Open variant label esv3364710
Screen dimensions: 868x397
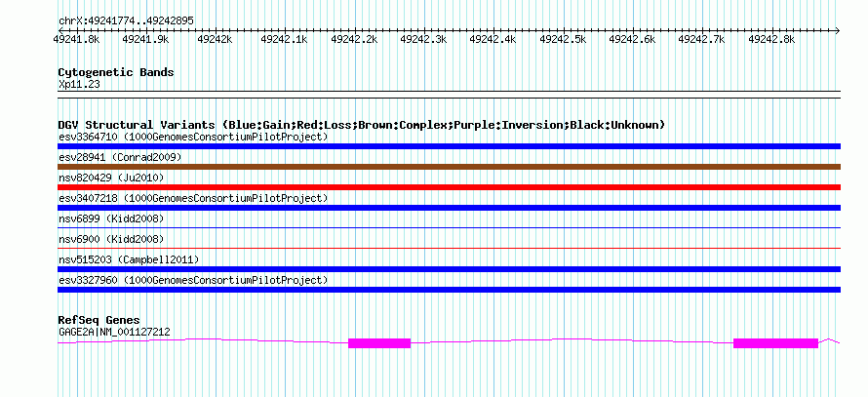[x=193, y=137]
